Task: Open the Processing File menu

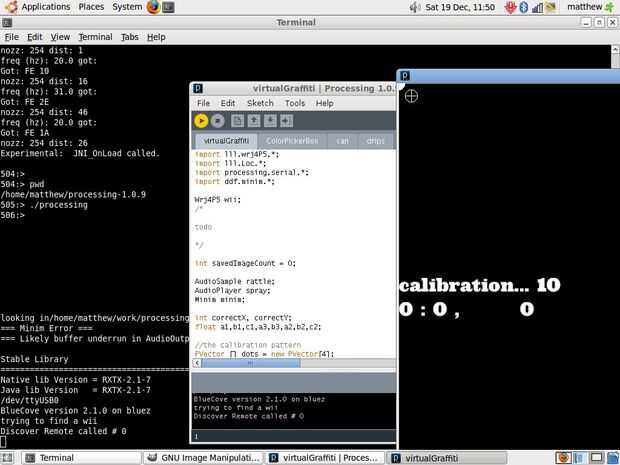Action: (x=203, y=103)
